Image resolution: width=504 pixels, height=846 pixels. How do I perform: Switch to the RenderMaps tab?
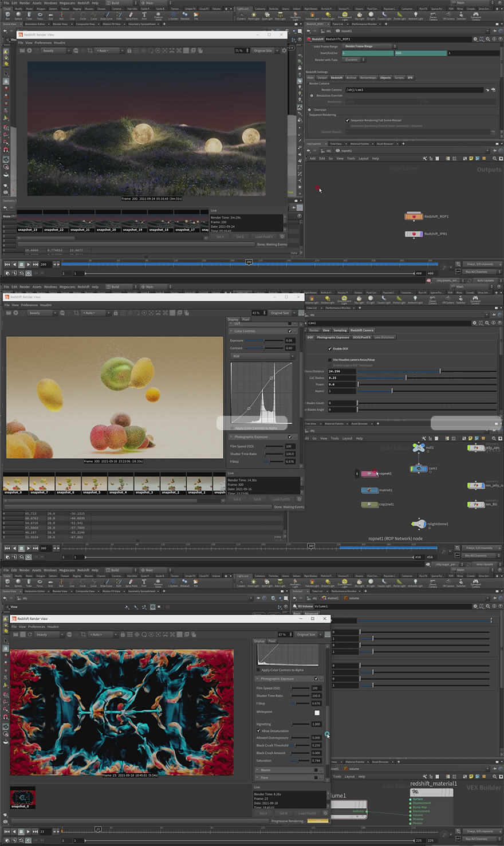click(368, 77)
